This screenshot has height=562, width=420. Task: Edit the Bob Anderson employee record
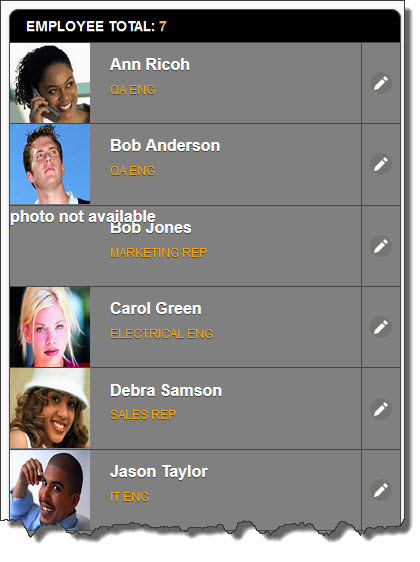381,164
